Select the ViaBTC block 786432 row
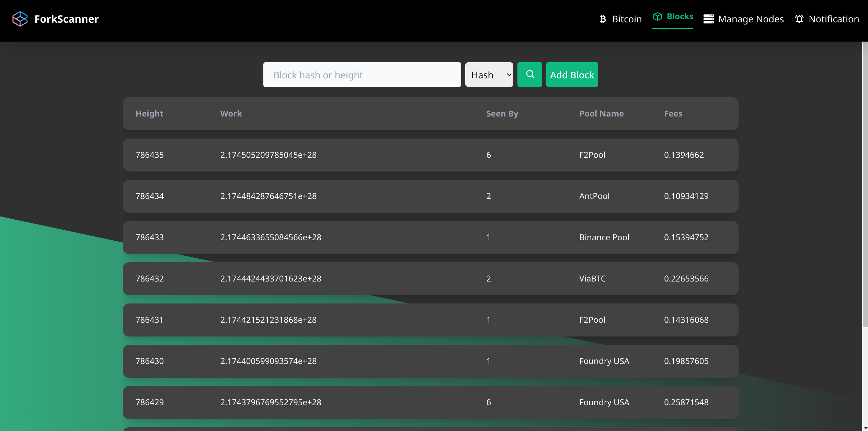Screen dimensions: 868x431 430,279
